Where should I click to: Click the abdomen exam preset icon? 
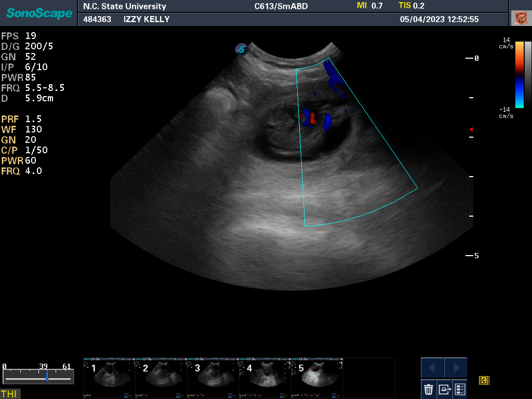(520, 18)
